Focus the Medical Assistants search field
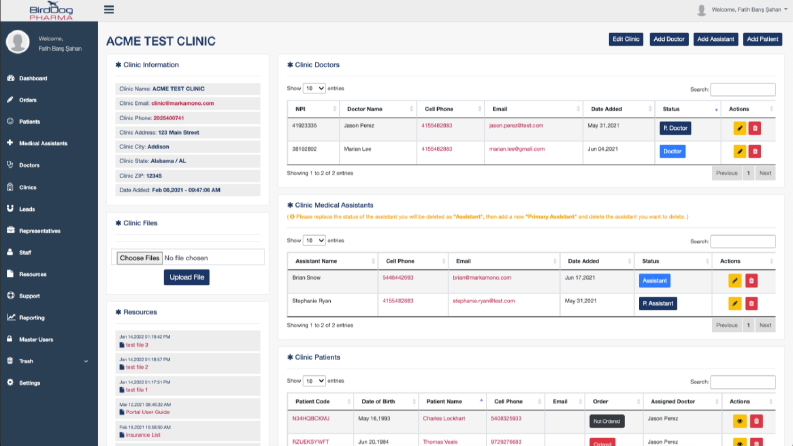The width and height of the screenshot is (793, 446). [742, 242]
